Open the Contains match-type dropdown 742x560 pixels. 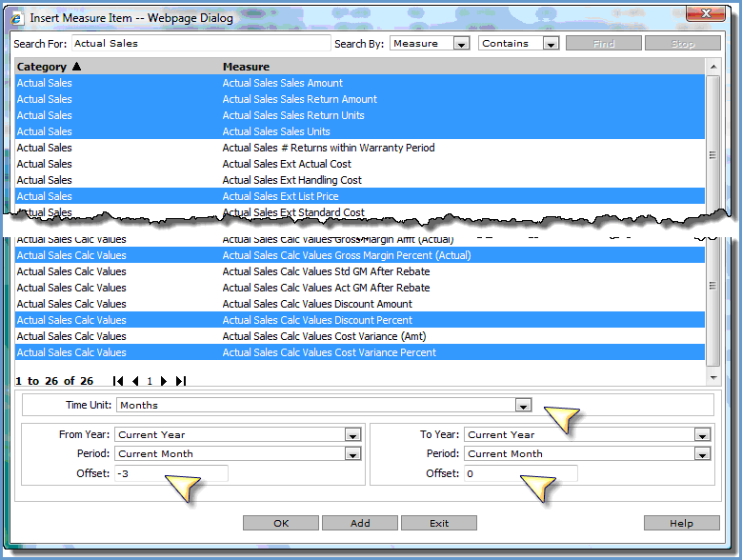pyautogui.click(x=551, y=44)
